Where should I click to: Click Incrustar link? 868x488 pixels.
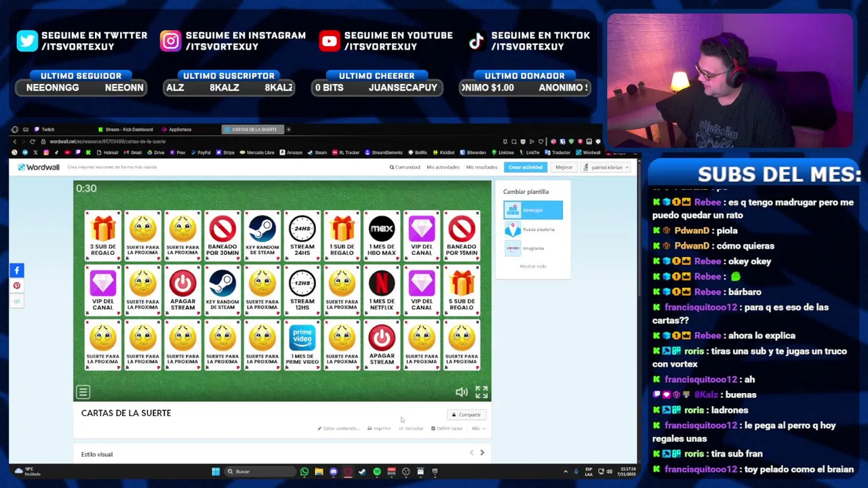pos(412,428)
